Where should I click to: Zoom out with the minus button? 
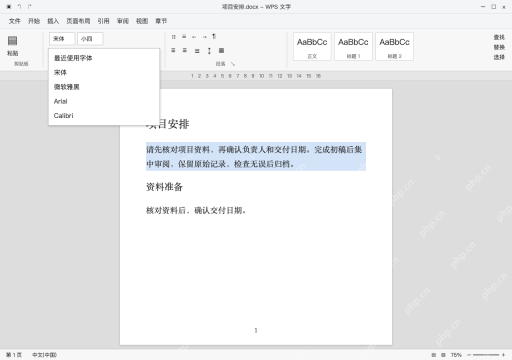click(x=469, y=355)
